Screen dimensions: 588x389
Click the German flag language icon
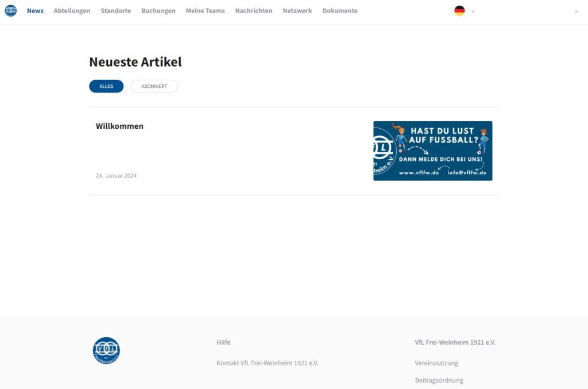tap(459, 11)
